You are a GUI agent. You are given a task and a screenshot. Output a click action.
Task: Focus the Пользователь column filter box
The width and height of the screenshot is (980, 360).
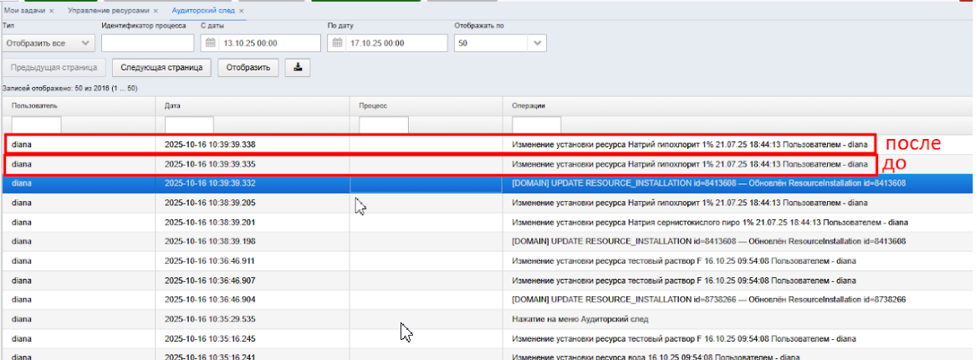(36, 125)
